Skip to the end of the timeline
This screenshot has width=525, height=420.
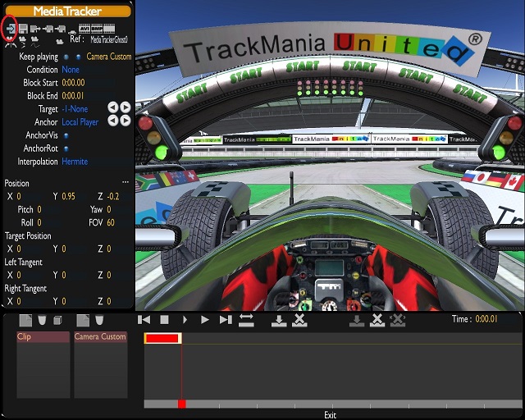226,320
